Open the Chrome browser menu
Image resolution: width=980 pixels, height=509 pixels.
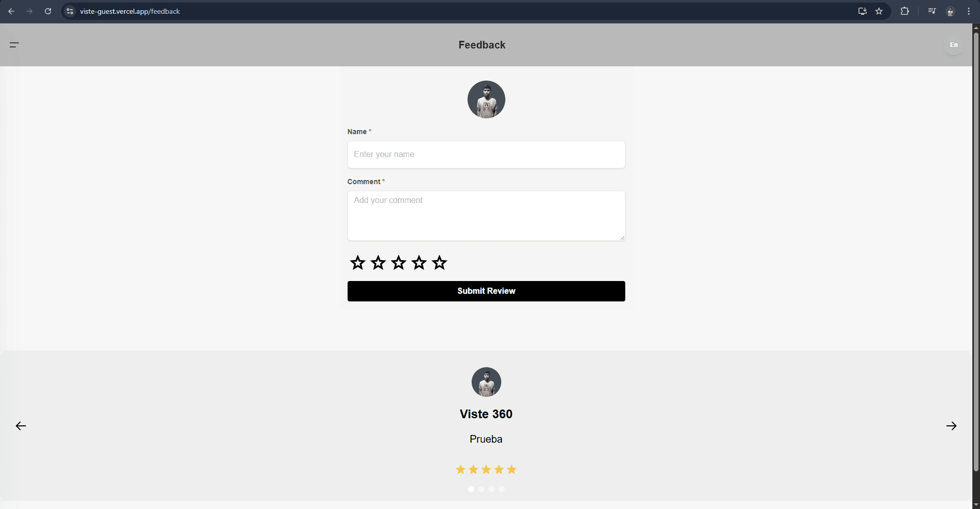[969, 11]
